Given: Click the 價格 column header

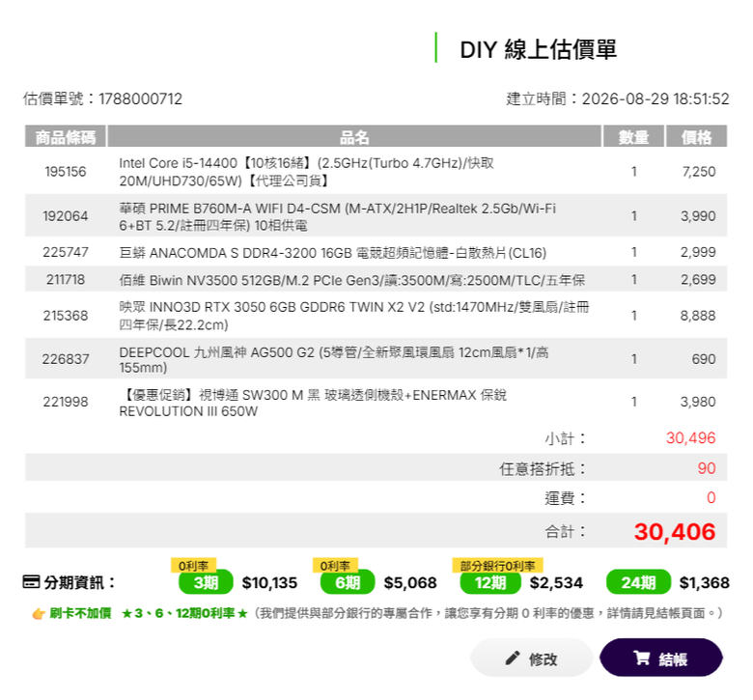Looking at the screenshot, I should click(x=696, y=136).
